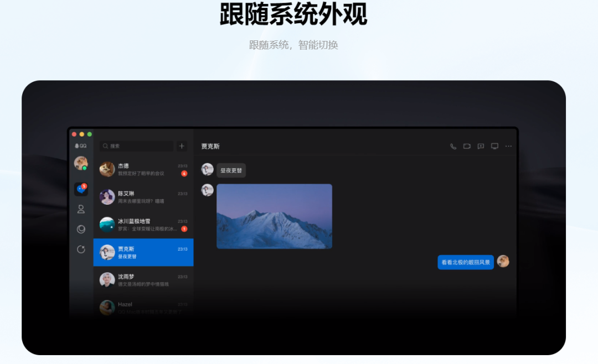Select the QQ Channels icon in the sidebar
598x364 pixels.
(x=81, y=228)
